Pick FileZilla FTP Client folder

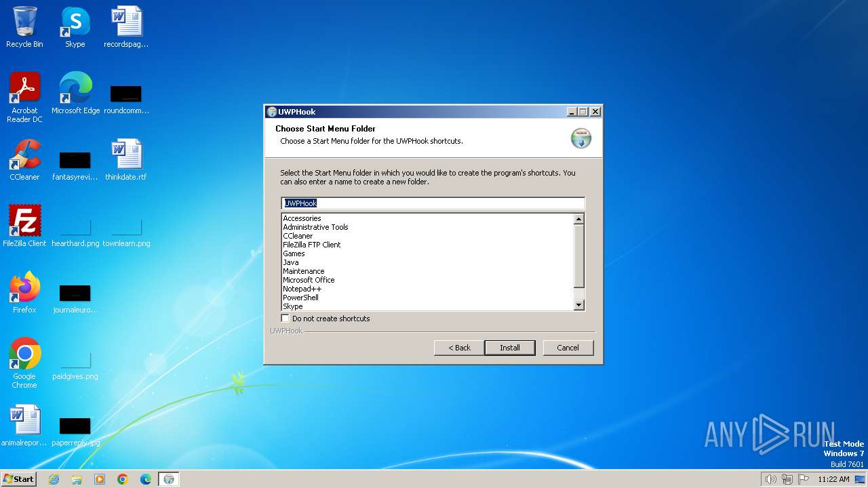click(312, 245)
